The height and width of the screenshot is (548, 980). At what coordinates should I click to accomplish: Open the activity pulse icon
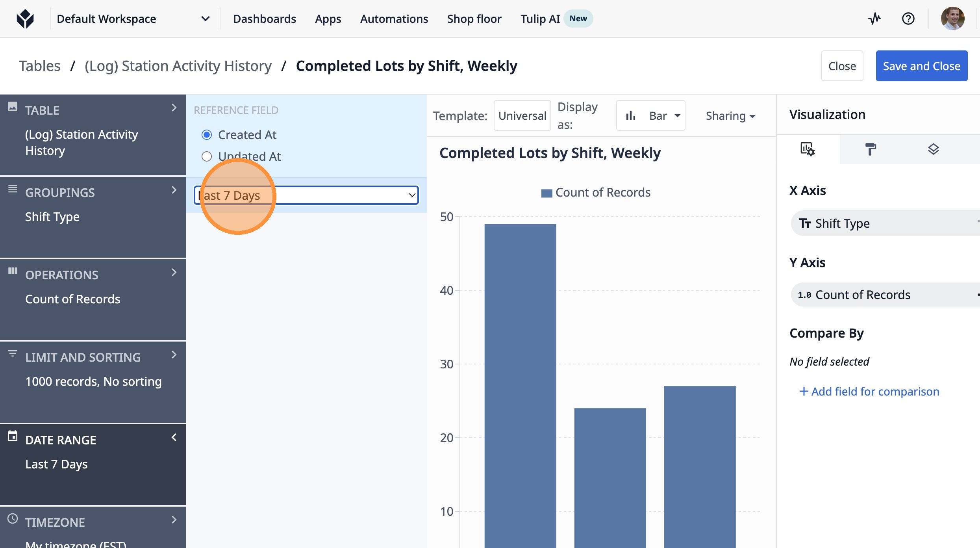(874, 19)
